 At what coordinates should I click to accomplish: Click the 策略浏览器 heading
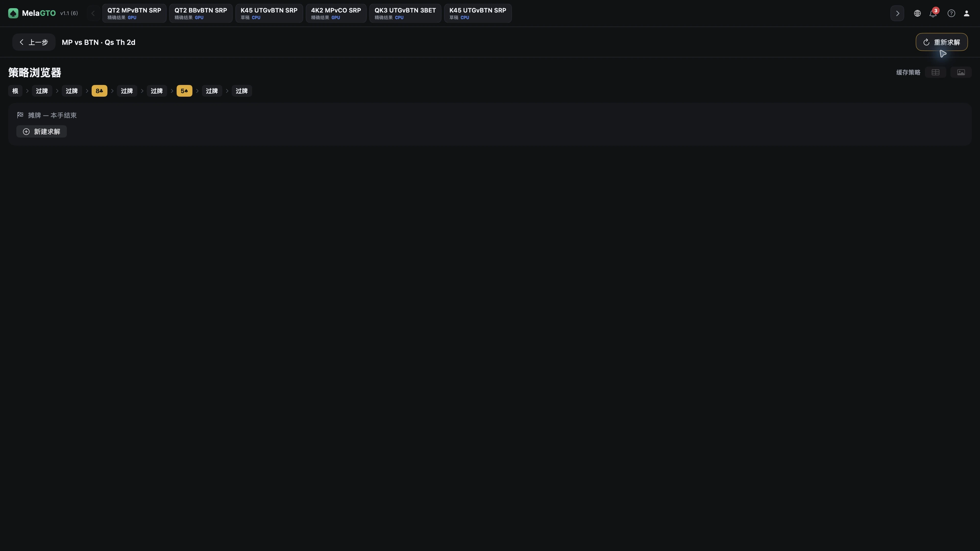(x=35, y=73)
